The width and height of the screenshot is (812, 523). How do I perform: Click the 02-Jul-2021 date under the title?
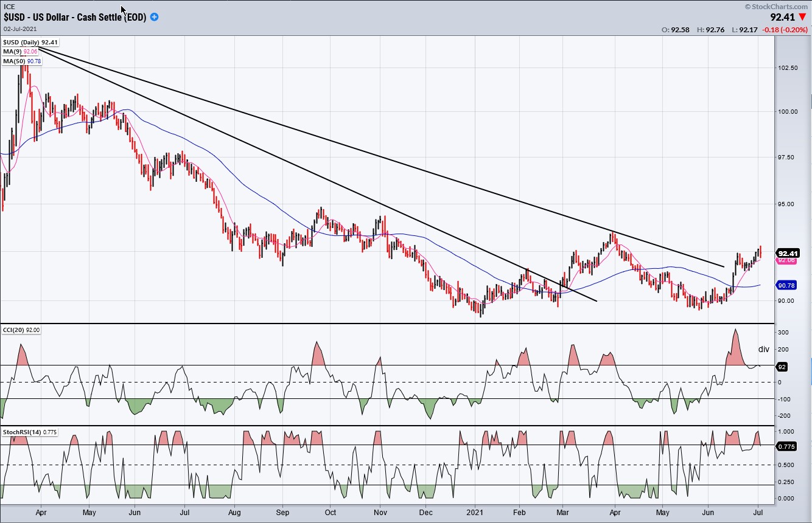coord(19,29)
